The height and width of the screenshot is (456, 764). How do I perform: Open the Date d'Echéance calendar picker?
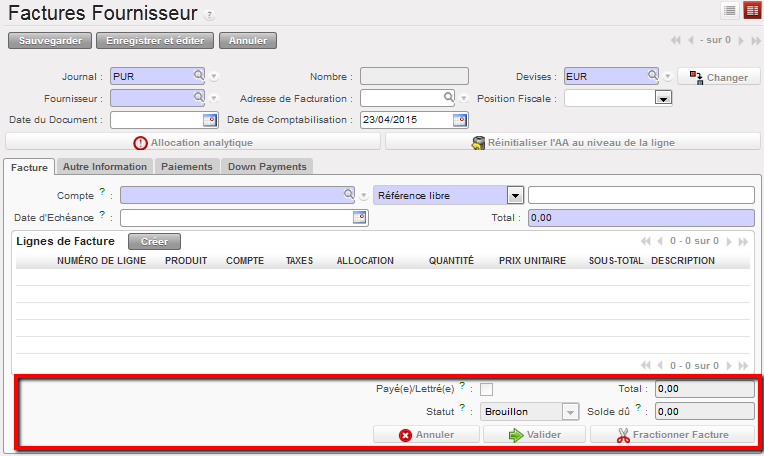click(x=359, y=217)
